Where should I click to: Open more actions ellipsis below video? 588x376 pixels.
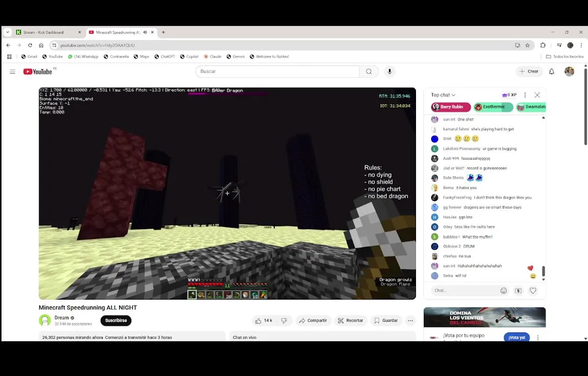pos(410,321)
